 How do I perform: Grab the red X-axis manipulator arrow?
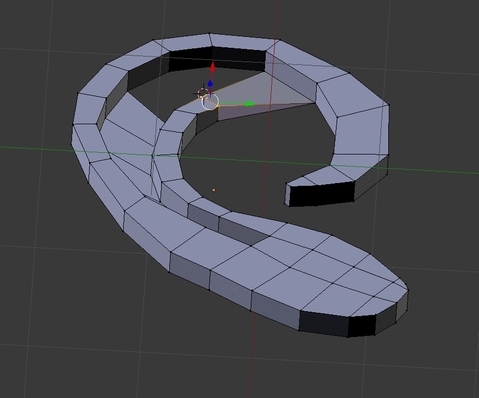click(212, 66)
